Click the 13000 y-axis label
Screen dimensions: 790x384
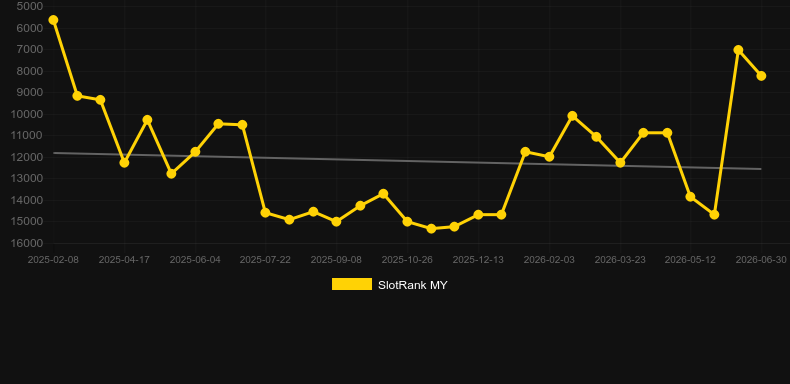(27, 178)
